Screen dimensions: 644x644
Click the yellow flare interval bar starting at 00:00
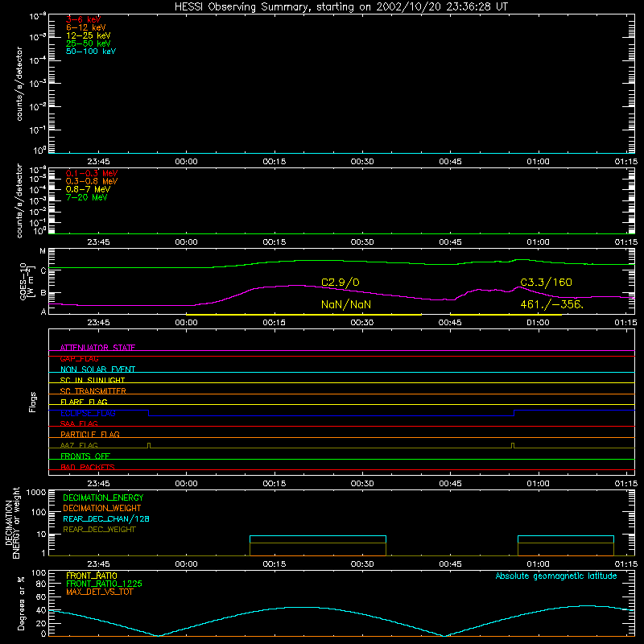[303, 315]
